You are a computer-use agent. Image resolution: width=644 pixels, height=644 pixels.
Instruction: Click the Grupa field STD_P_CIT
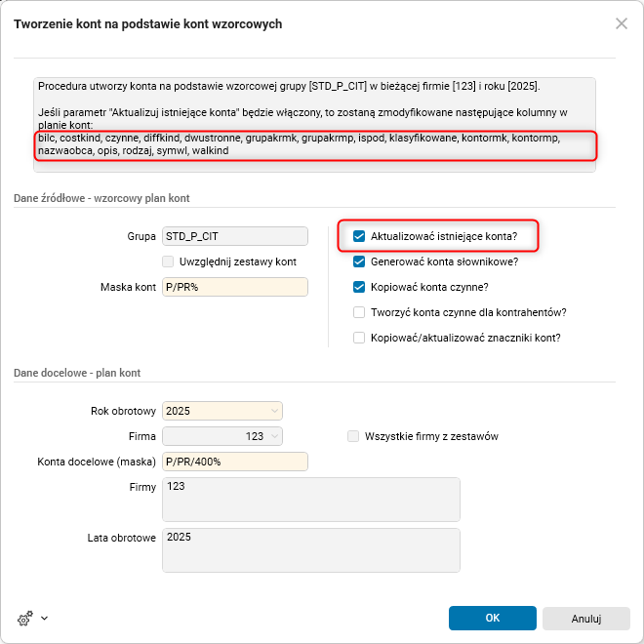[x=234, y=236]
